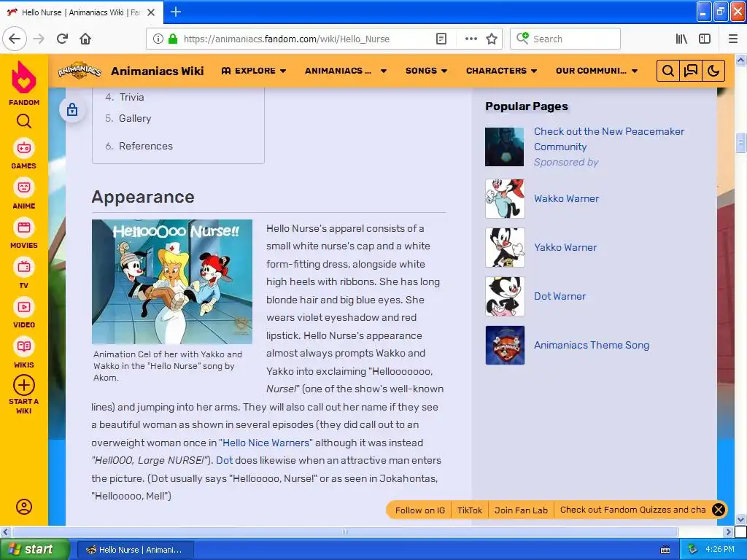Open the TV section icon
The width and height of the screenshot is (747, 560).
click(x=24, y=267)
